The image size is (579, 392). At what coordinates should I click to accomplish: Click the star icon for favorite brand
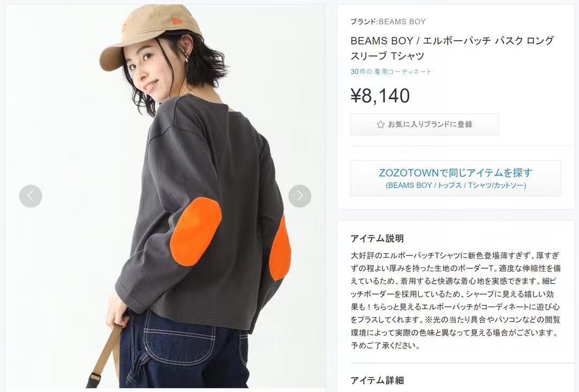point(381,124)
